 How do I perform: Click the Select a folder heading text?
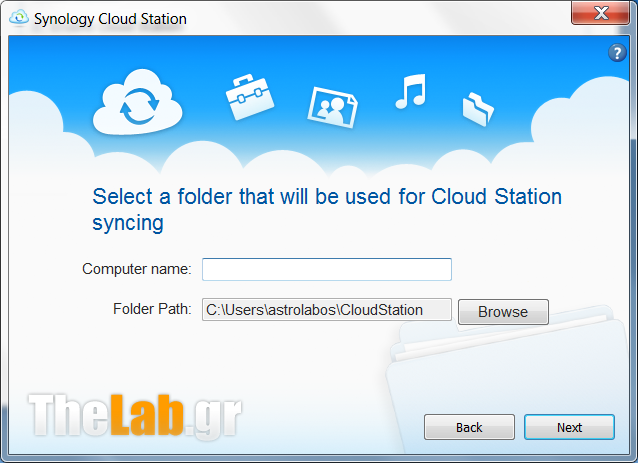point(327,210)
